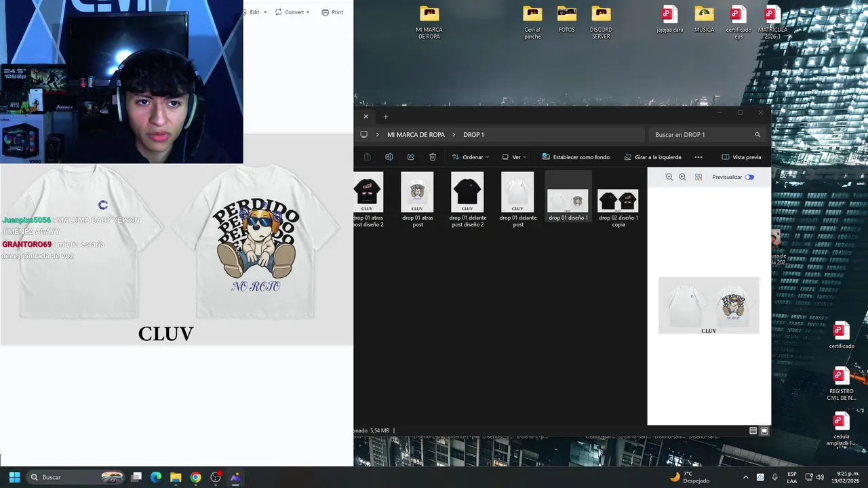Open the Windows Start menu
868x488 pixels.
point(14,477)
